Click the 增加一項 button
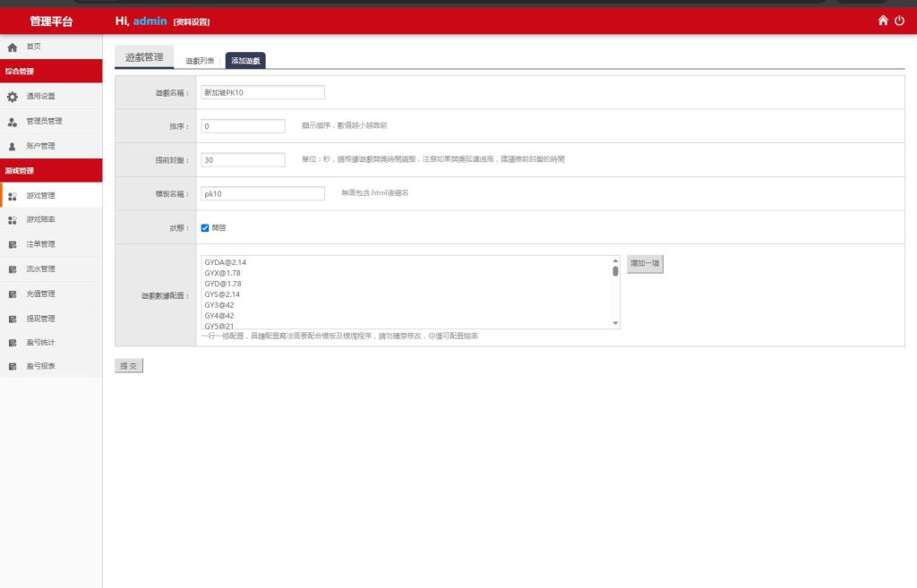This screenshot has width=917, height=588. (x=645, y=264)
